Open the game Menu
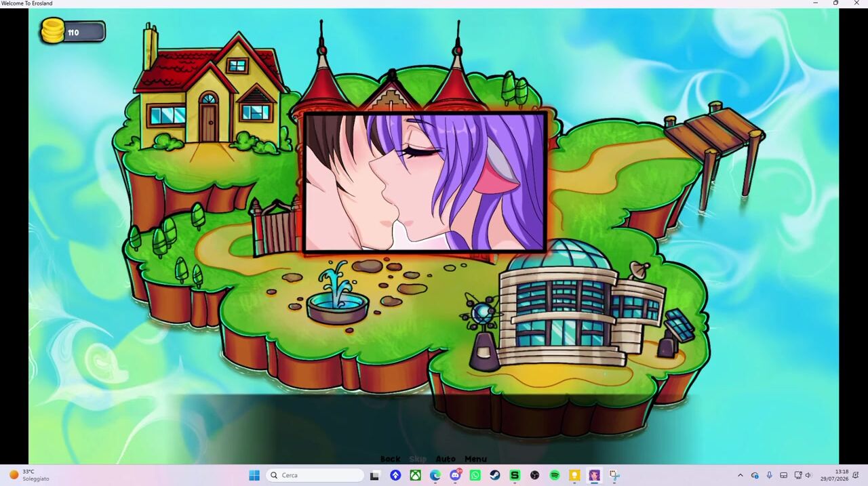The height and width of the screenshot is (486, 868). 475,459
